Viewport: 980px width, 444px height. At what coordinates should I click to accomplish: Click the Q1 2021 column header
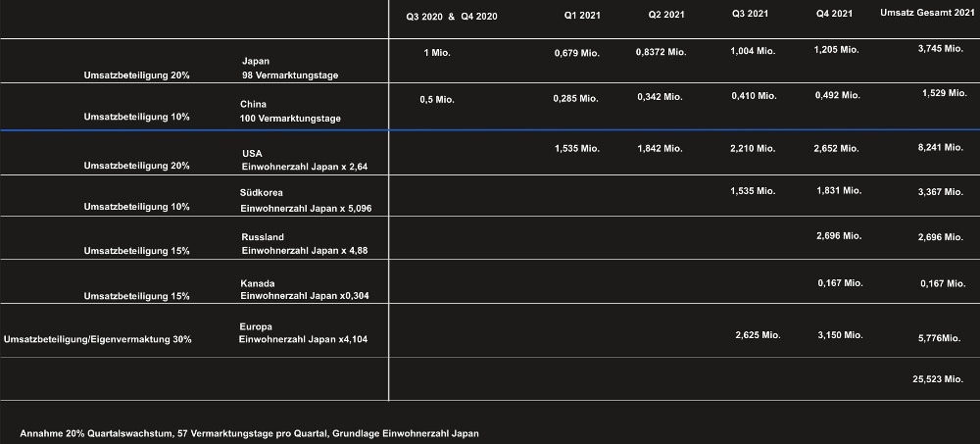pyautogui.click(x=582, y=16)
